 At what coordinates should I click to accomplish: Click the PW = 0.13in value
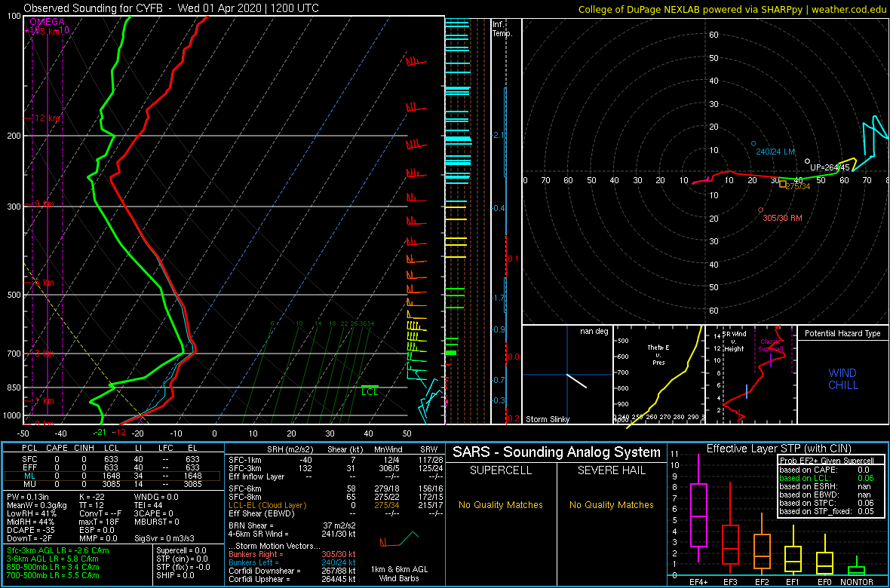[28, 497]
